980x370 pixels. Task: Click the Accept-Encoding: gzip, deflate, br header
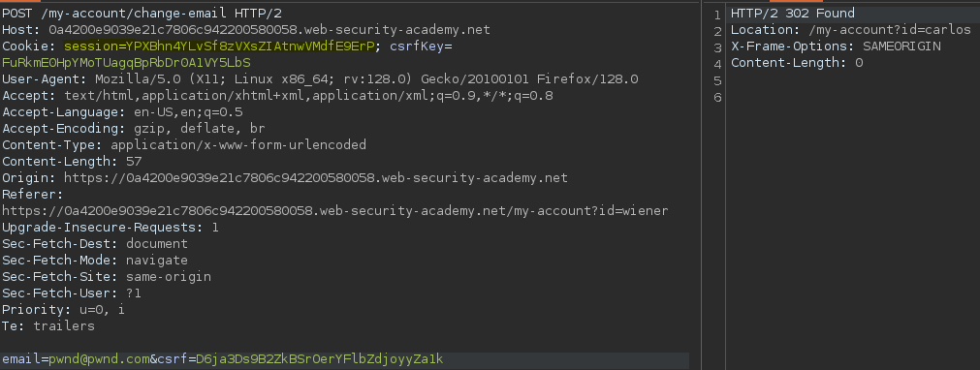tap(134, 128)
